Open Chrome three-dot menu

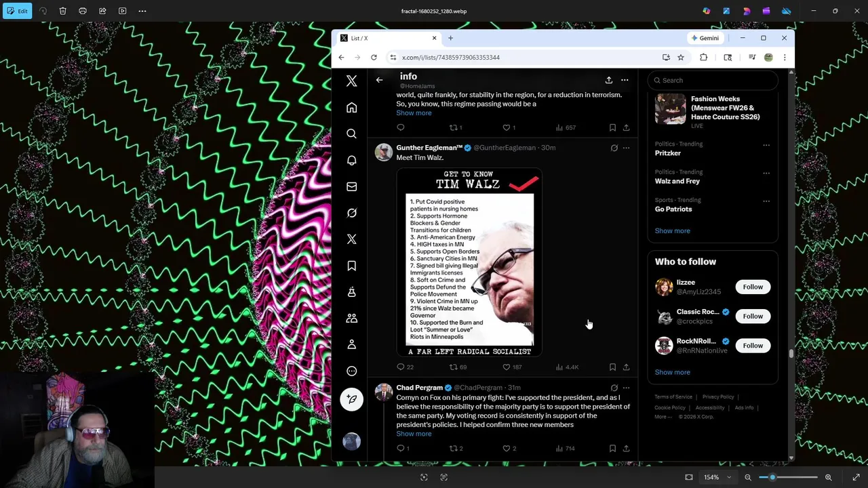(785, 58)
